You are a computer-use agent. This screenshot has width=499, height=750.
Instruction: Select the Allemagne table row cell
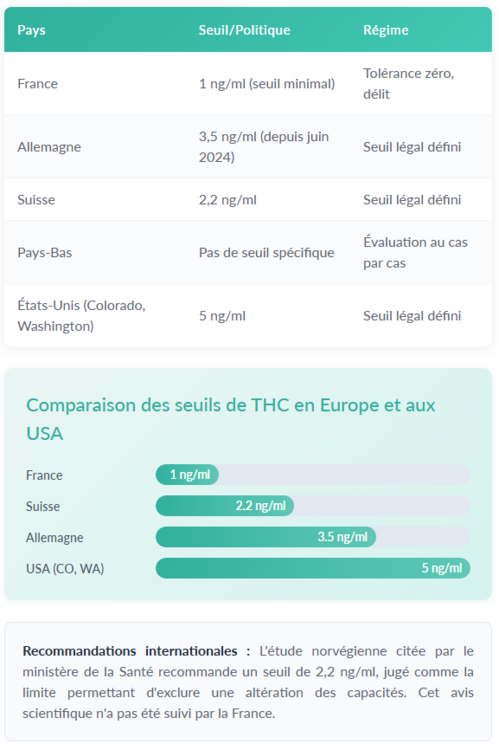click(49, 147)
